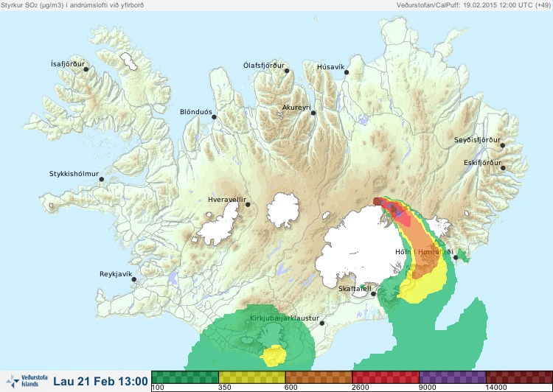The height and width of the screenshot is (392, 553).
Task: Click the Stykkishólmur town dot
Action: [x=102, y=180]
